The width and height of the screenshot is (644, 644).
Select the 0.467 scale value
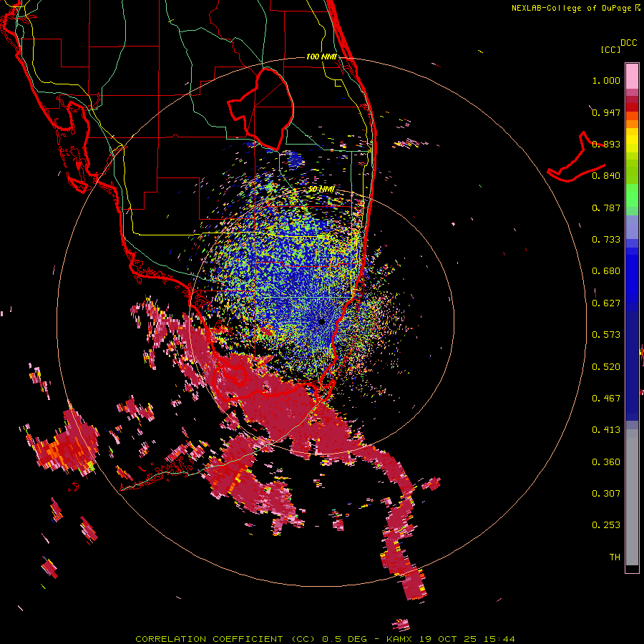click(606, 399)
